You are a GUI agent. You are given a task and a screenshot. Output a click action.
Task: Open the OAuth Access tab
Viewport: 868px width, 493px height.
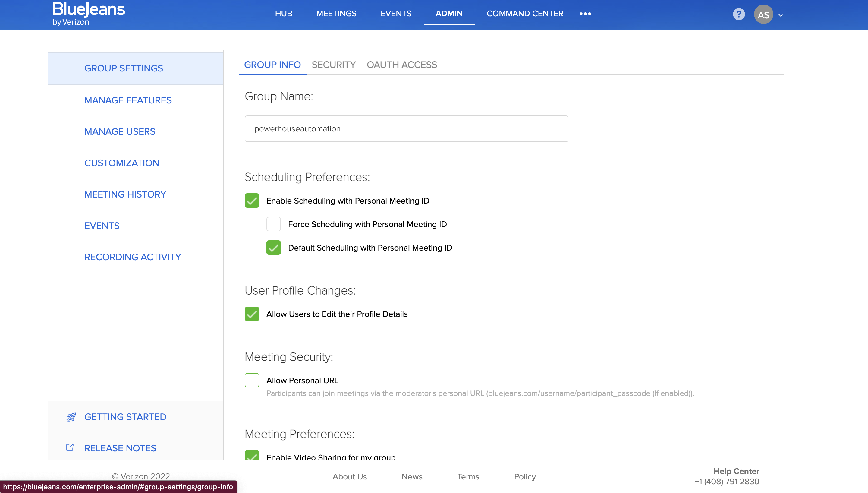tap(402, 65)
